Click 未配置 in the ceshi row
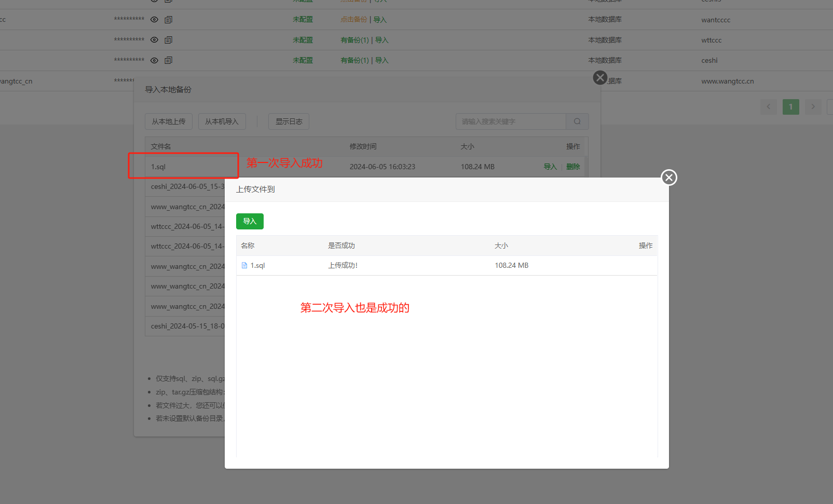 (x=303, y=60)
